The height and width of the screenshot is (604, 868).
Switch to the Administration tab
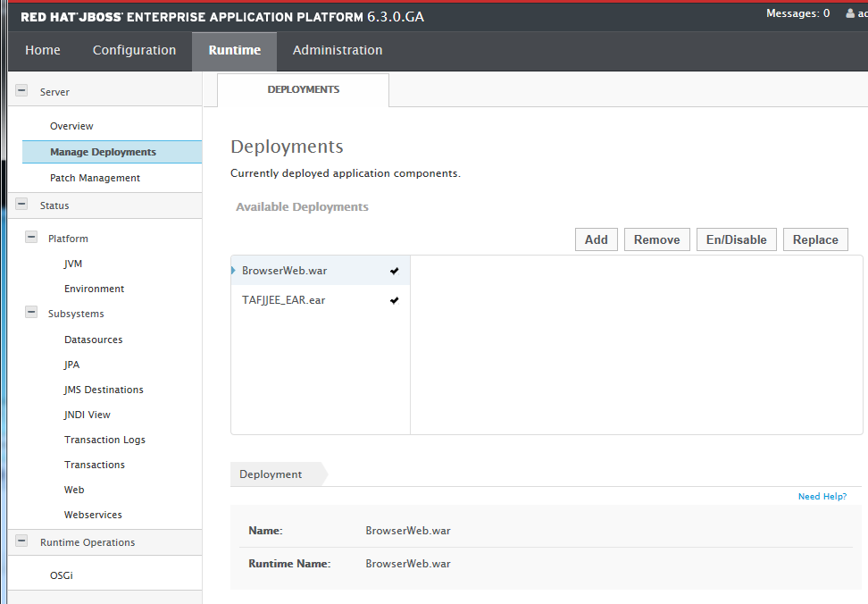coord(337,50)
